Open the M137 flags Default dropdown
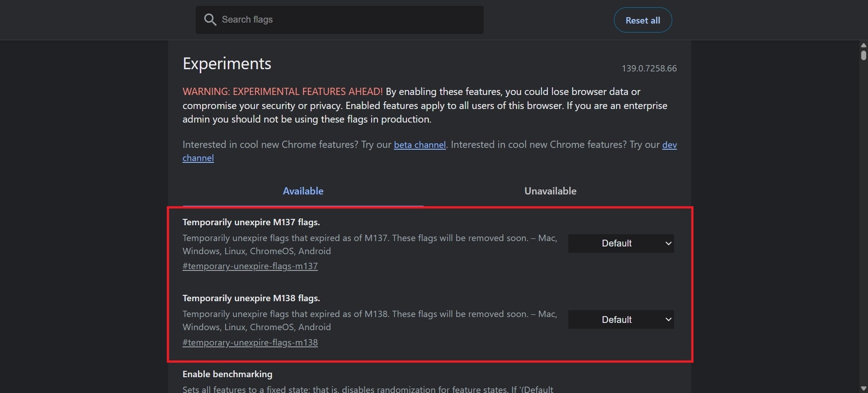Viewport: 868px width, 393px height. pyautogui.click(x=621, y=243)
